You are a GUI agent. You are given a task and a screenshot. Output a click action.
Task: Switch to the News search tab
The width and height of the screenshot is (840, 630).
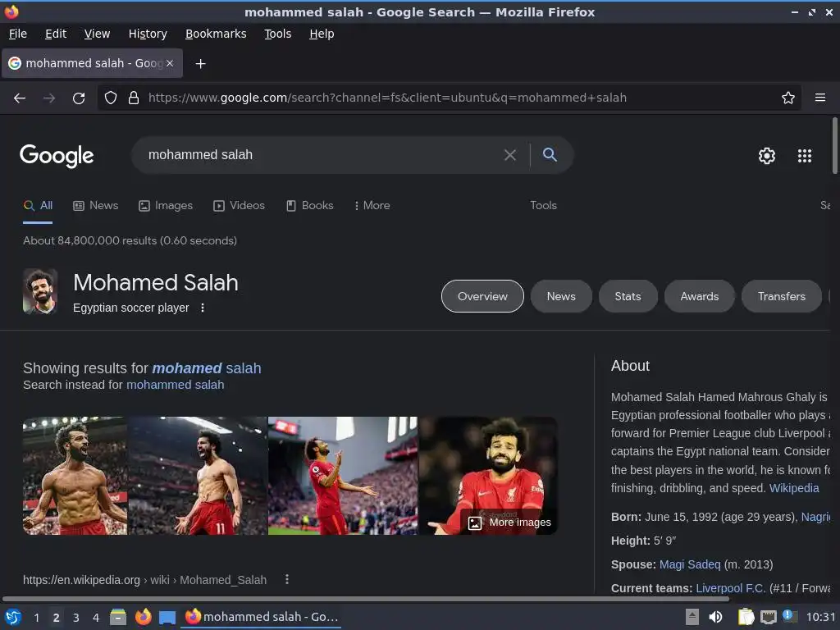pyautogui.click(x=96, y=206)
